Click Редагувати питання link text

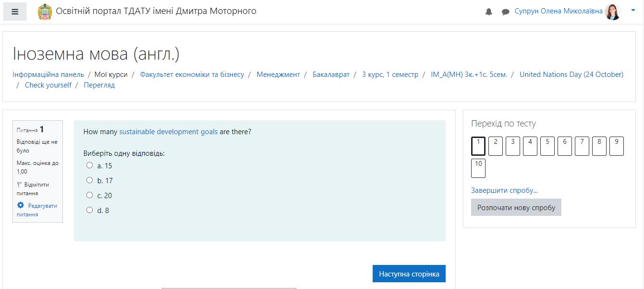(x=37, y=210)
